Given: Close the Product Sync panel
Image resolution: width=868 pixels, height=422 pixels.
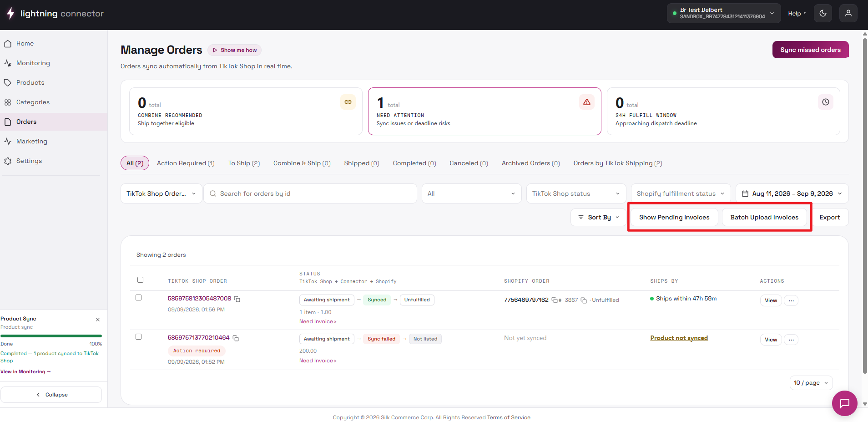Looking at the screenshot, I should tap(98, 320).
